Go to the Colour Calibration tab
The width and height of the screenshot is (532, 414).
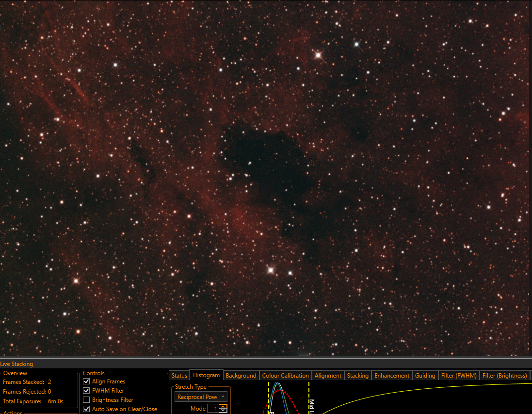tap(285, 376)
